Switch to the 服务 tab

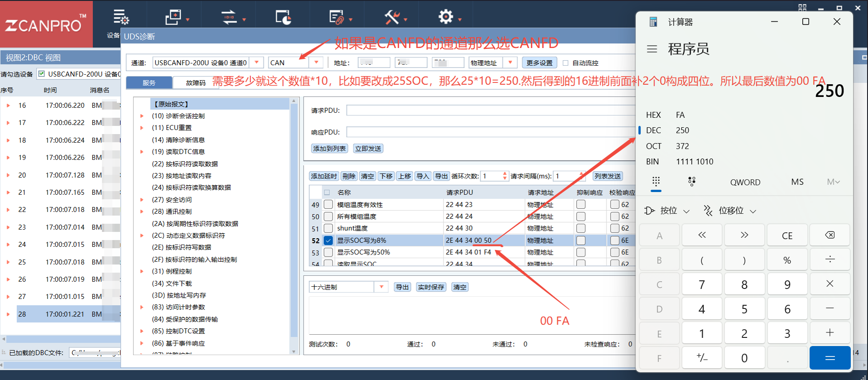149,83
